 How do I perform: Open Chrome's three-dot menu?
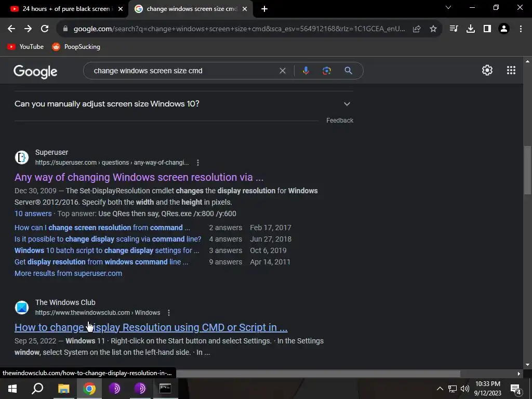click(x=521, y=29)
